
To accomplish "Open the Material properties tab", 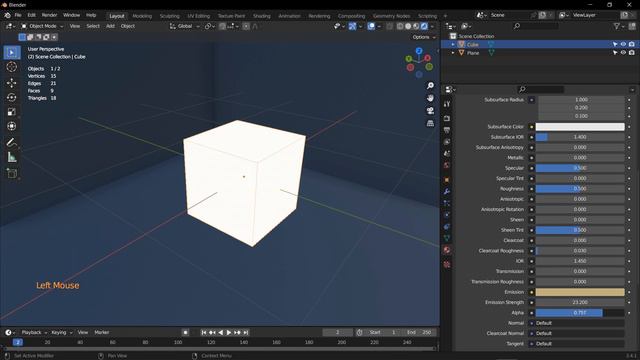I will point(447,250).
